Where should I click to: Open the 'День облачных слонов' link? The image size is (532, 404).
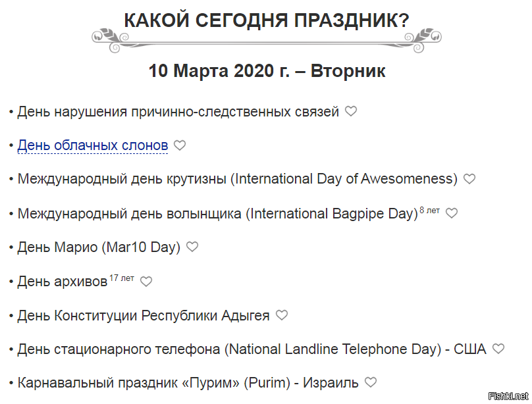93,145
